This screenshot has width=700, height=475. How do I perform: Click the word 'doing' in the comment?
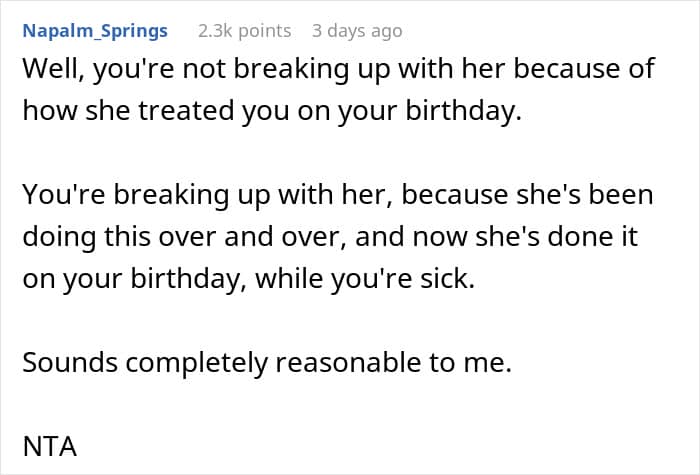(59, 238)
